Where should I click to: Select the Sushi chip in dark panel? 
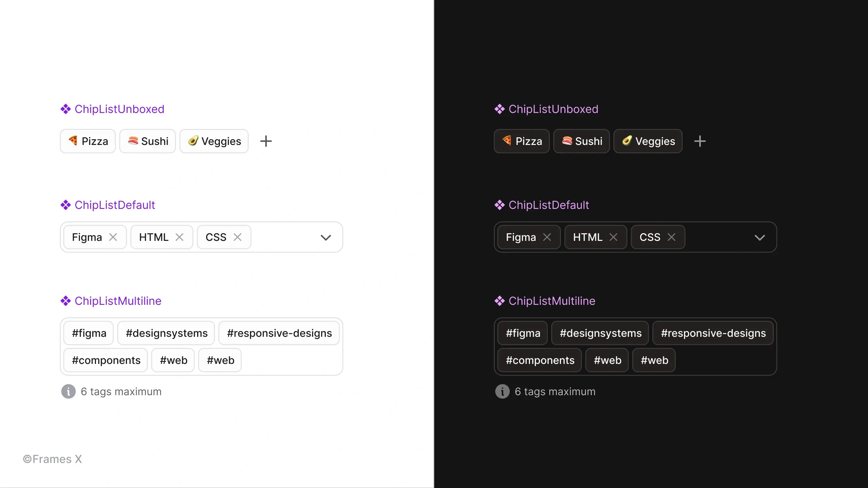tap(581, 141)
